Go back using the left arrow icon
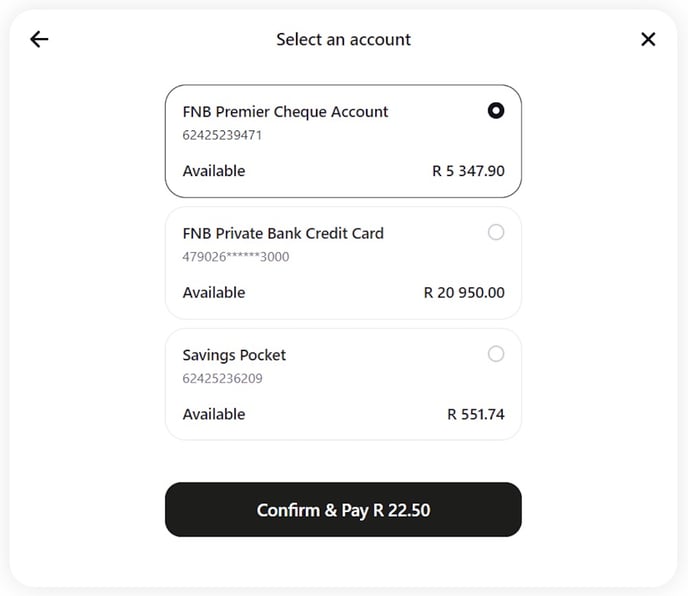The width and height of the screenshot is (688, 596). point(39,40)
